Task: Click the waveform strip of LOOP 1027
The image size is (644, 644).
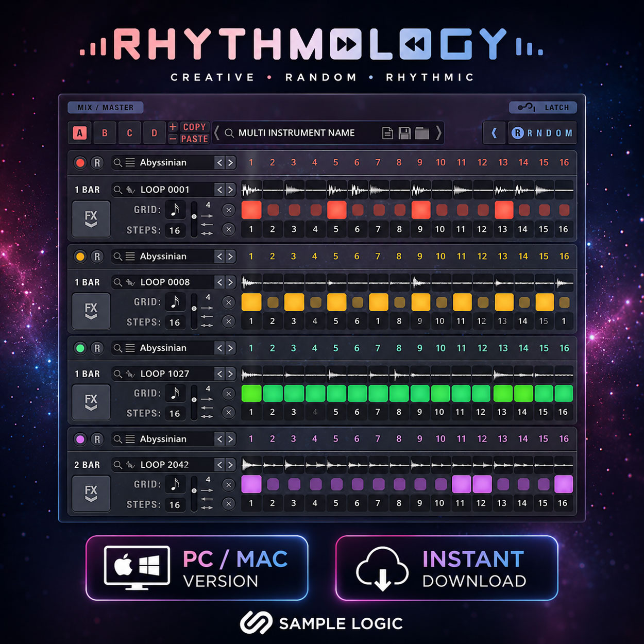Action: (x=408, y=374)
